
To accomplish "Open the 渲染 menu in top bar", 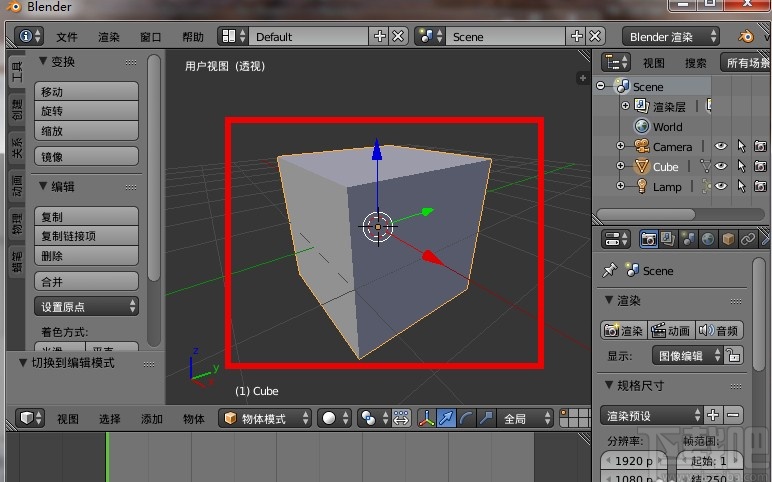I will pyautogui.click(x=109, y=37).
